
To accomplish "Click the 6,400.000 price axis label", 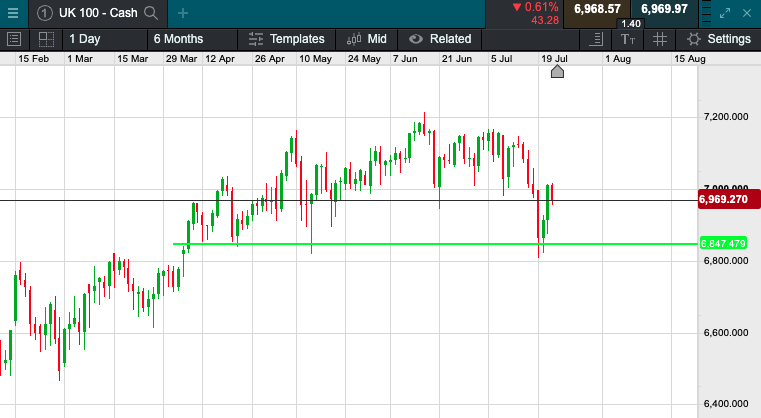I will tap(726, 403).
